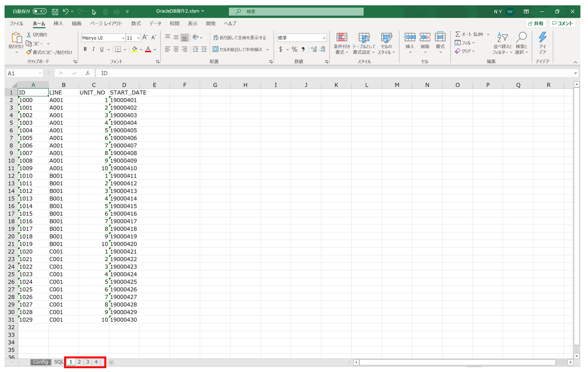This screenshot has height=372, width=588.
Task: Click the orientation text angle icon
Action: click(x=195, y=37)
